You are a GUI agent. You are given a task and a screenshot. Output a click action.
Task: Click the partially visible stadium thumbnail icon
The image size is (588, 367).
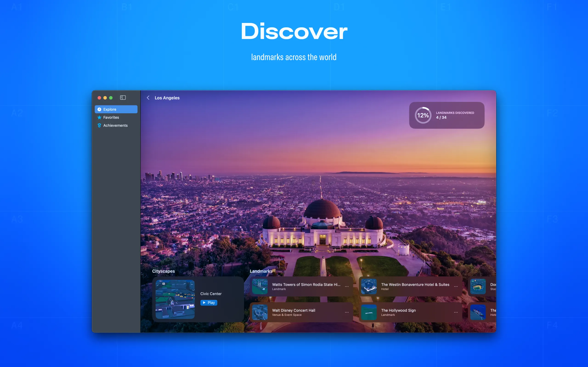point(478,286)
